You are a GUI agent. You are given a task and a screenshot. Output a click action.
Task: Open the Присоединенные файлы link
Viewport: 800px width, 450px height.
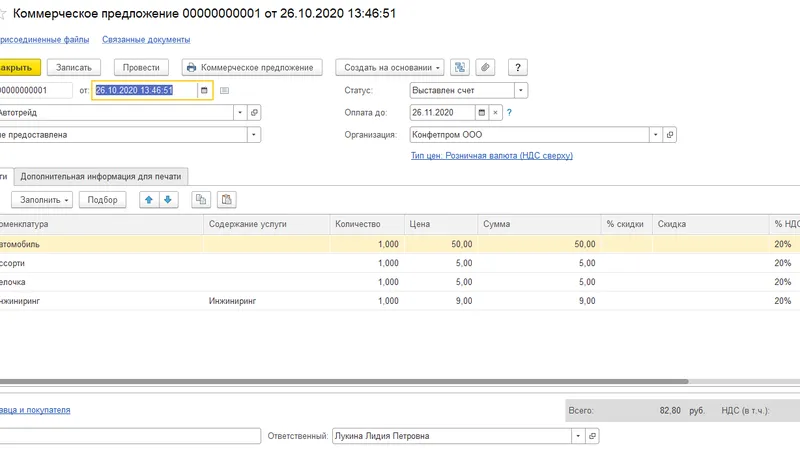click(44, 39)
